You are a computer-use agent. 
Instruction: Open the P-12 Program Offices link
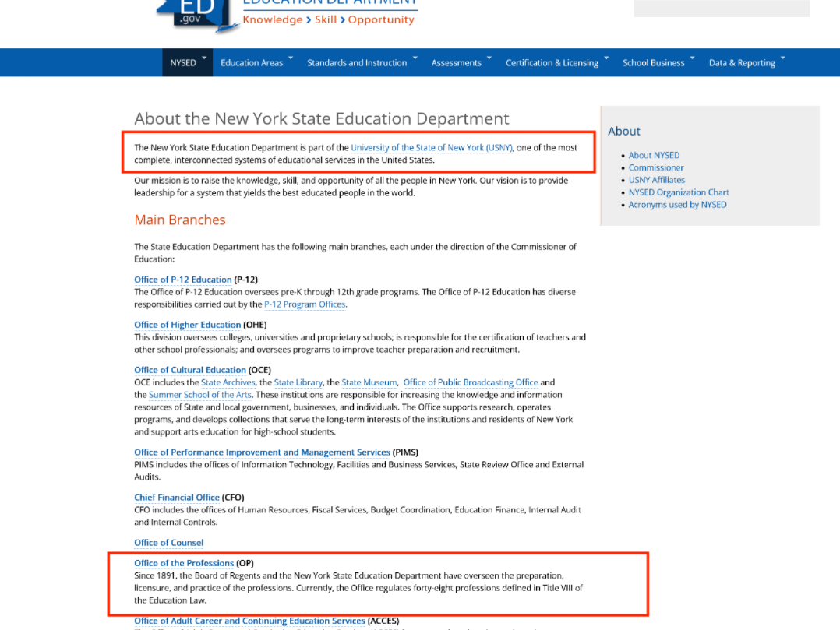[305, 304]
